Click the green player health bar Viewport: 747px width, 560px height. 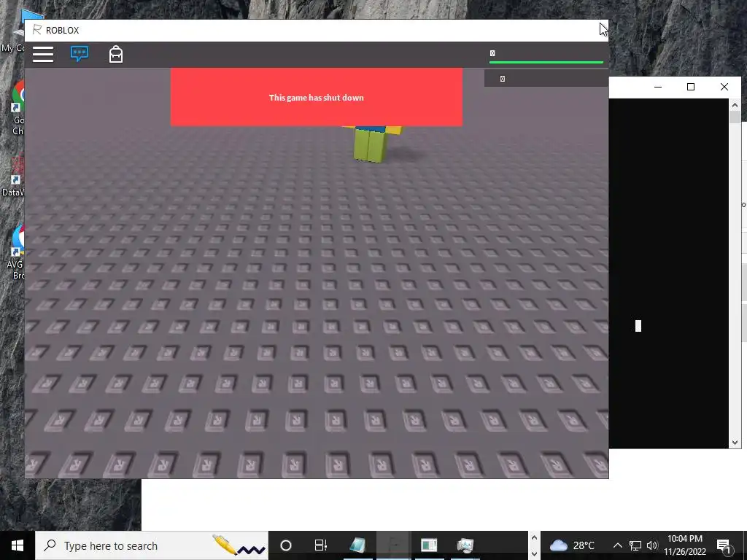pos(546,62)
